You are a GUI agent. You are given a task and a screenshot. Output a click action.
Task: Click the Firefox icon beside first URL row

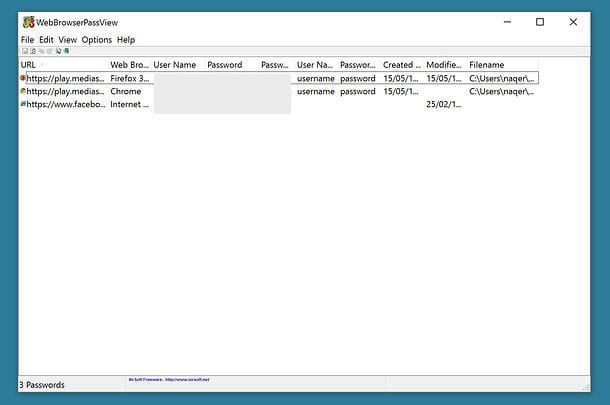coord(23,78)
